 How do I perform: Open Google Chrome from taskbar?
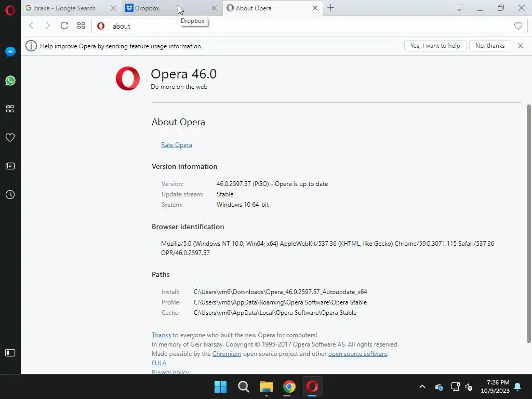[289, 387]
